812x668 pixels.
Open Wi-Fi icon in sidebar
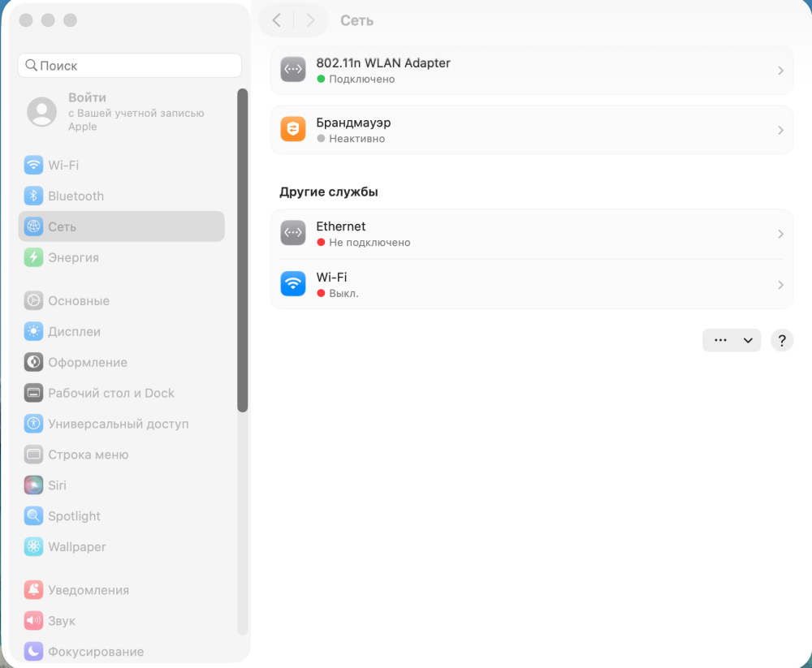pos(33,166)
